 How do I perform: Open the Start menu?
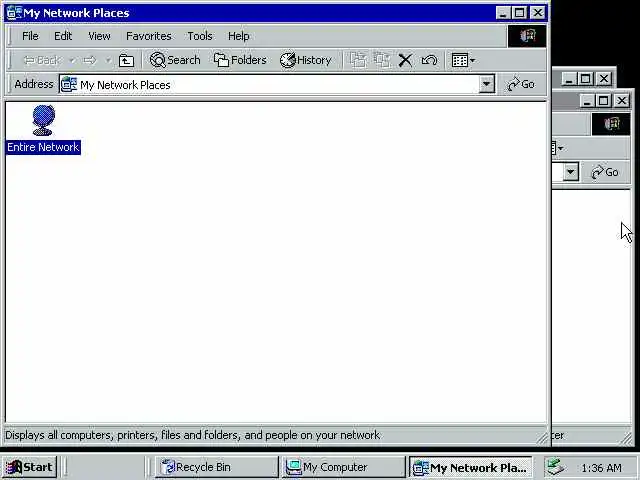point(29,467)
